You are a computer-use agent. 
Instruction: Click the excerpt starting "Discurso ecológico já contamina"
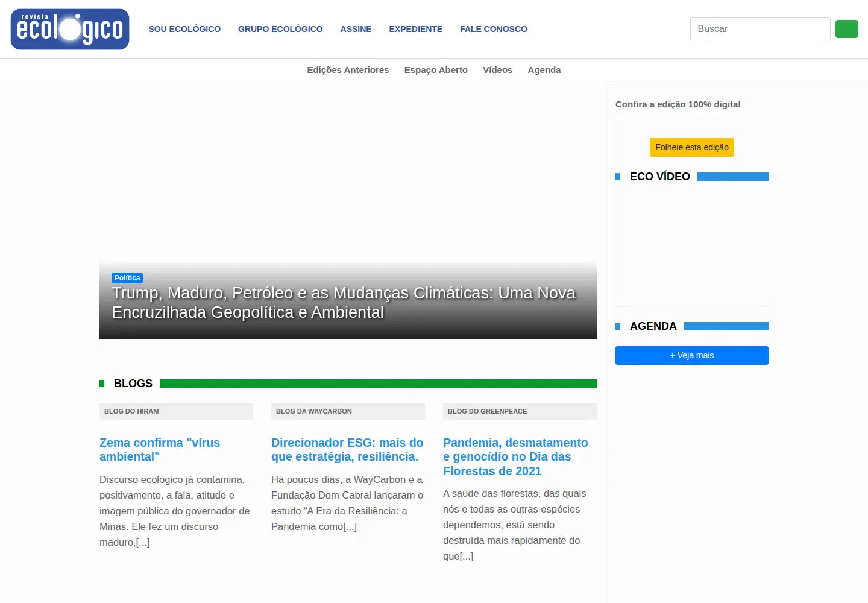coord(175,511)
